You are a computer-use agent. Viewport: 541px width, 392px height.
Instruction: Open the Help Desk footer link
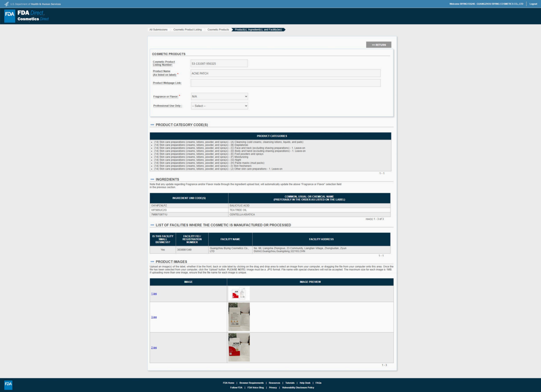click(305, 383)
